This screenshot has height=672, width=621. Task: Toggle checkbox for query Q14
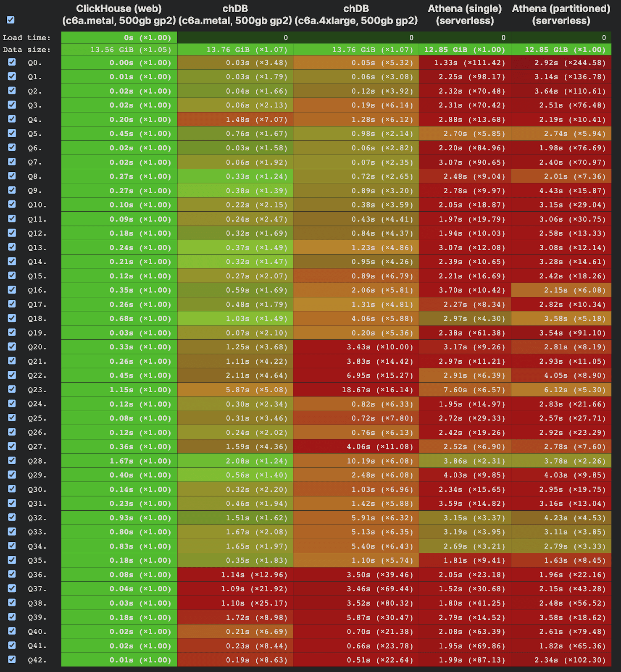pyautogui.click(x=12, y=261)
